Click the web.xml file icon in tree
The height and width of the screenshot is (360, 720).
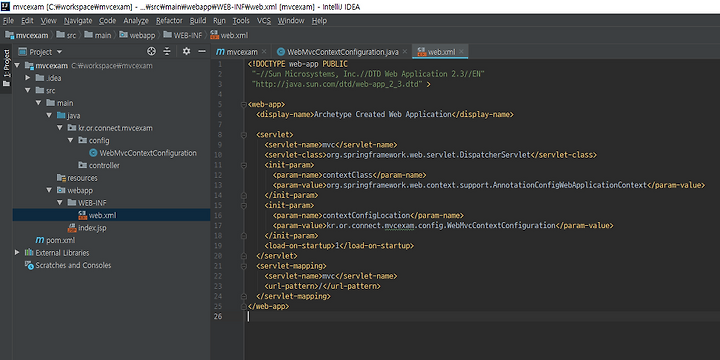[x=83, y=215]
